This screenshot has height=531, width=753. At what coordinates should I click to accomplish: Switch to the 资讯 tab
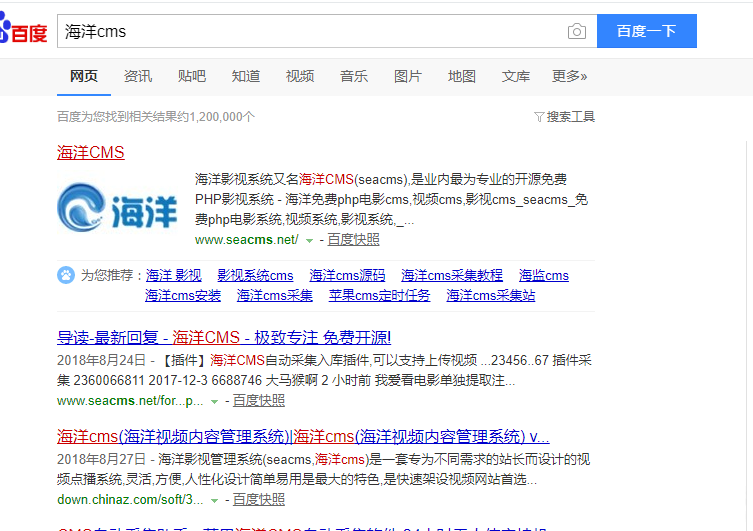(x=138, y=76)
